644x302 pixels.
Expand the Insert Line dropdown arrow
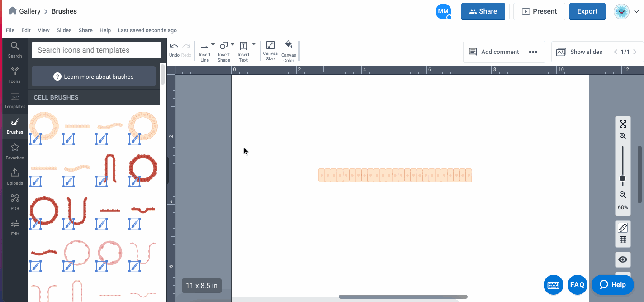213,44
